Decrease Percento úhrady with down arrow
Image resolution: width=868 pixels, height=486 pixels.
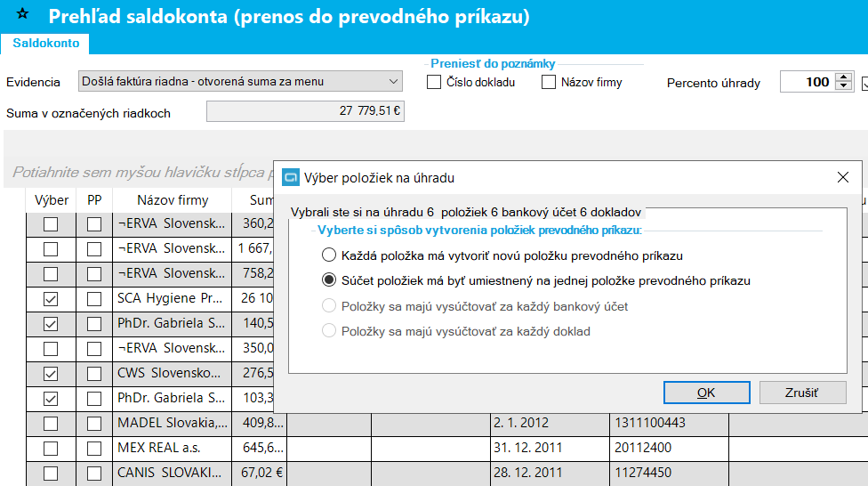[x=844, y=87]
